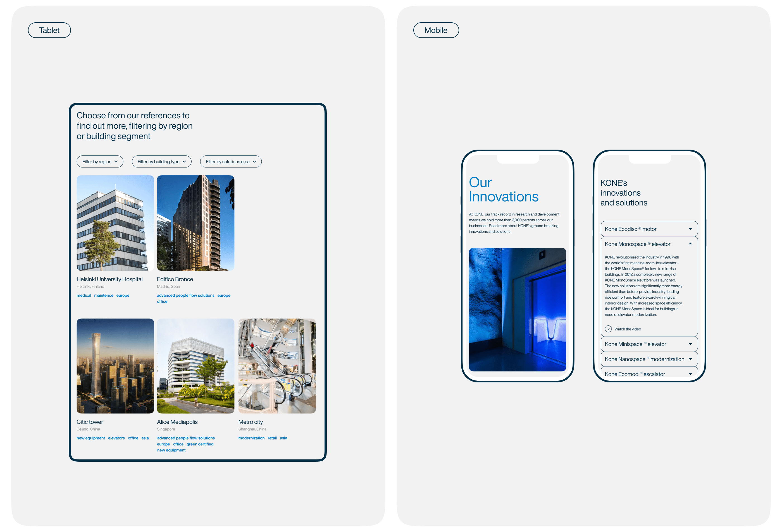Open the Filter by region dropdown
Screen dimensions: 782x532
click(100, 161)
